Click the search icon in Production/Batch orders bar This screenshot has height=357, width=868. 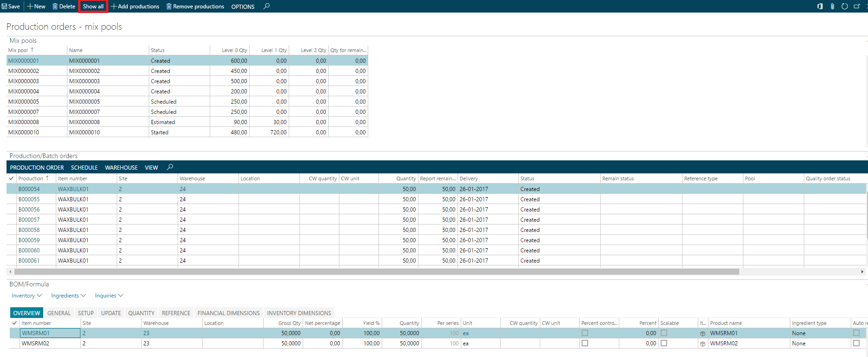coord(170,167)
